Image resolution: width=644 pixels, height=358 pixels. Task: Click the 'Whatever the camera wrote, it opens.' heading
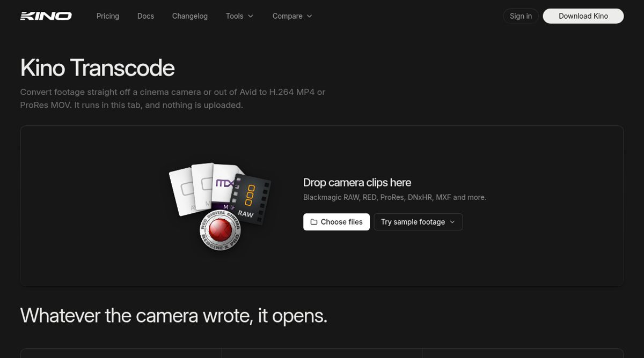173,315
